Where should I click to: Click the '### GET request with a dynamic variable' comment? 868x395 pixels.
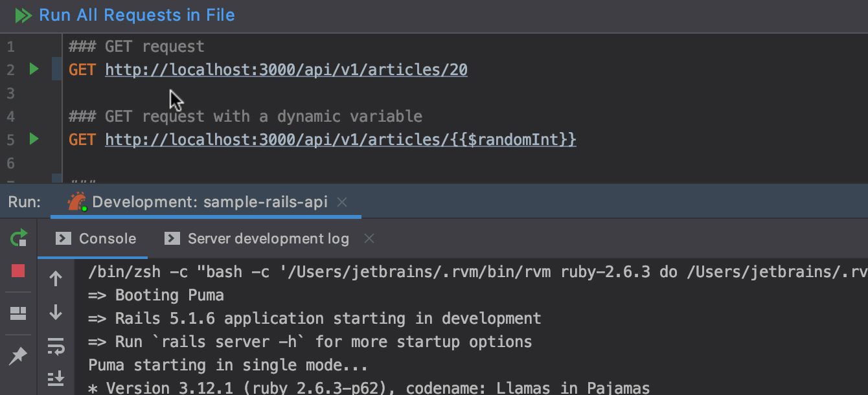246,117
